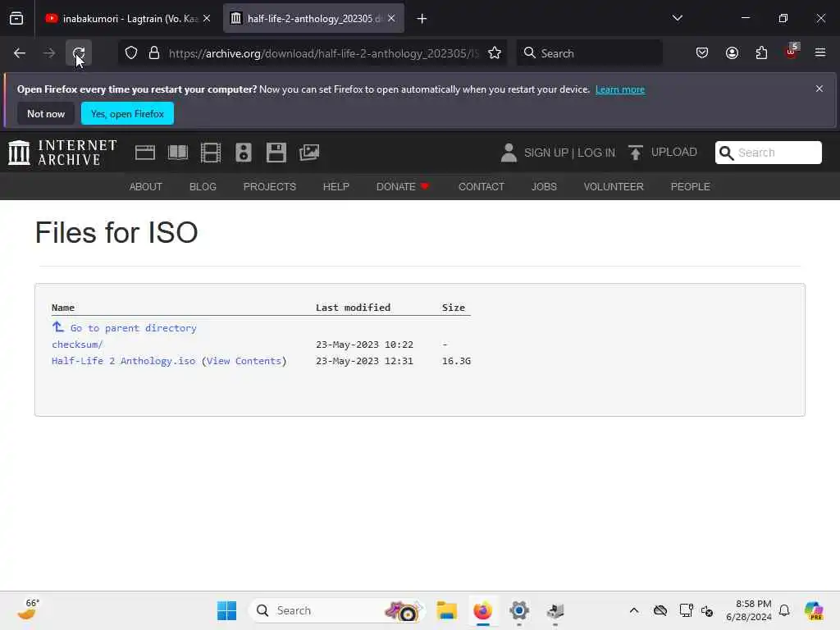Image resolution: width=840 pixels, height=630 pixels.
Task: Open the checksum/ folder link
Action: 77,345
